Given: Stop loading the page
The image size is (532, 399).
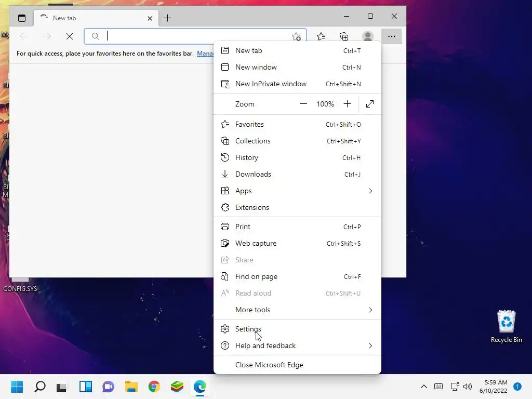Looking at the screenshot, I should click(70, 36).
